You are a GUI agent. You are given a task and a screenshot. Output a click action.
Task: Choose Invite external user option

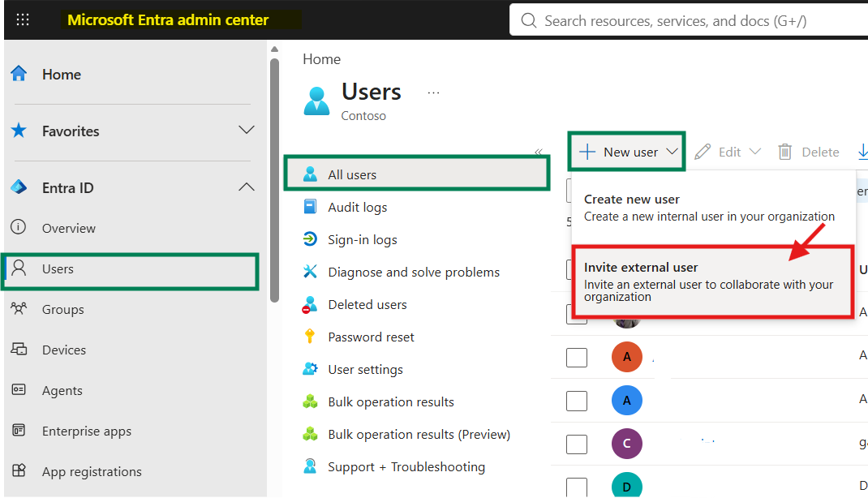713,281
